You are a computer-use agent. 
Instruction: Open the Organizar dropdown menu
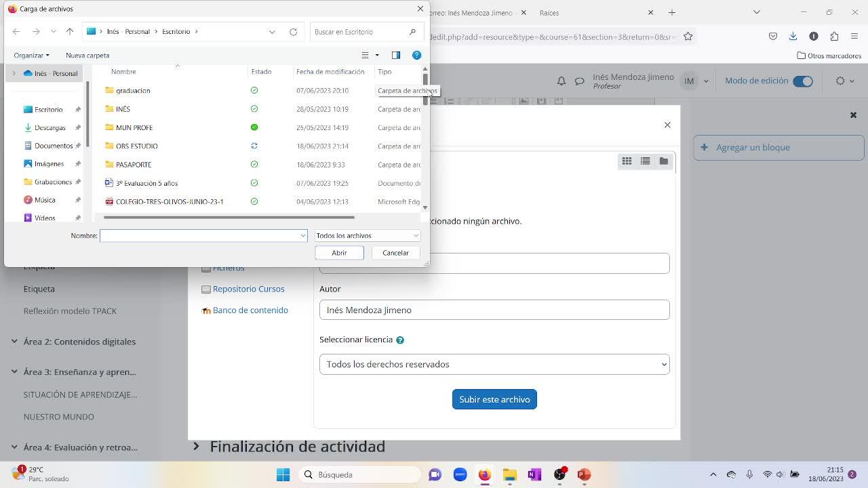31,55
